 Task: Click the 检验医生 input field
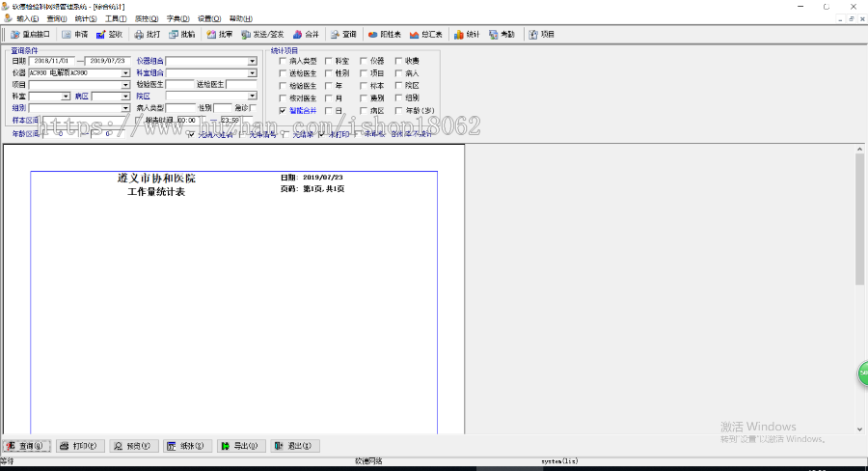click(x=179, y=85)
